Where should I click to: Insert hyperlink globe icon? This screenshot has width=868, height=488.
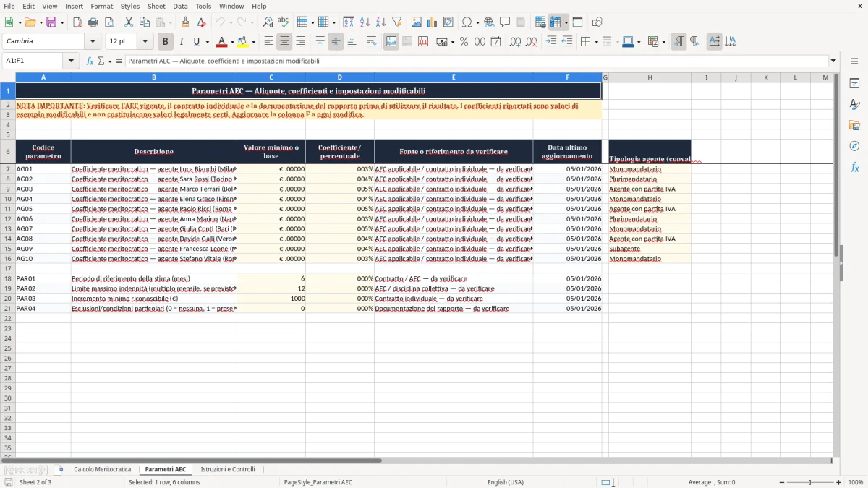489,22
